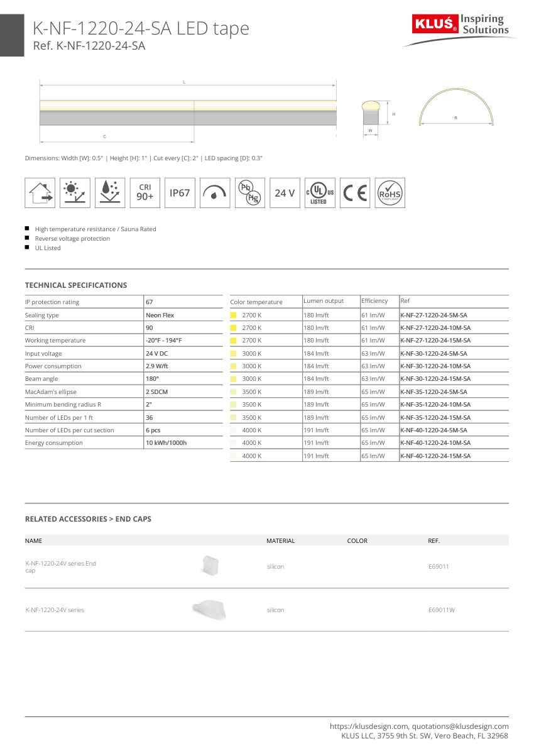Click the bending radius arc drawing
The width and height of the screenshot is (534, 756).
point(457,107)
